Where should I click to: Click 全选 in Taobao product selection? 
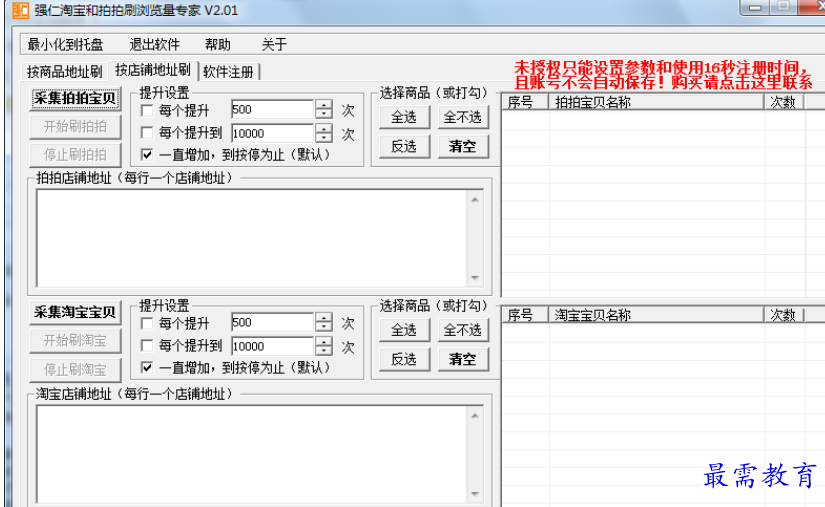(404, 330)
